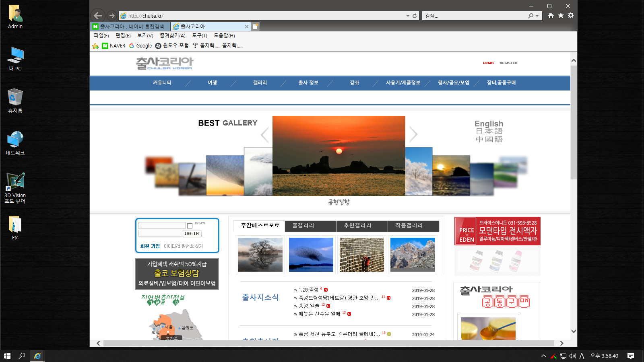Switch to the 네이버 통합검색 tab

point(131,27)
